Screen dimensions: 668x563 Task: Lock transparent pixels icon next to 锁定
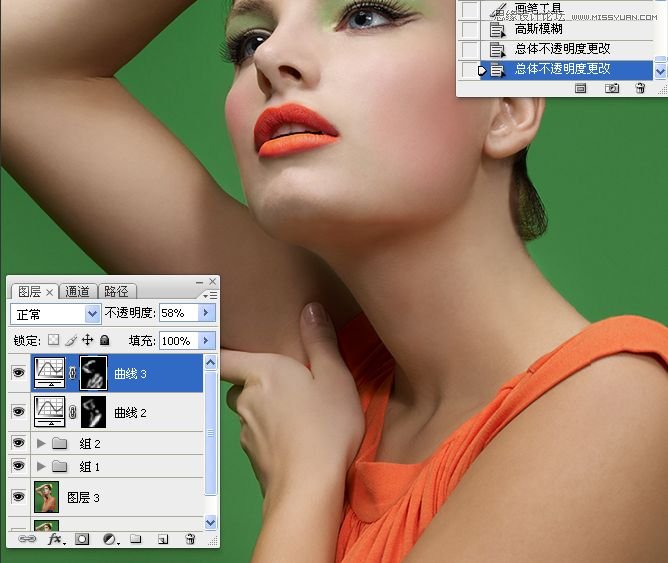coord(53,340)
